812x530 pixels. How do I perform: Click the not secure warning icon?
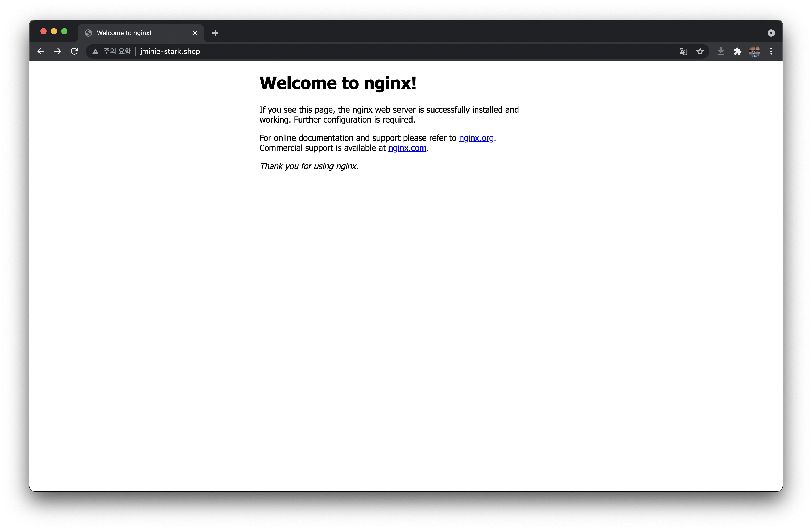(95, 52)
